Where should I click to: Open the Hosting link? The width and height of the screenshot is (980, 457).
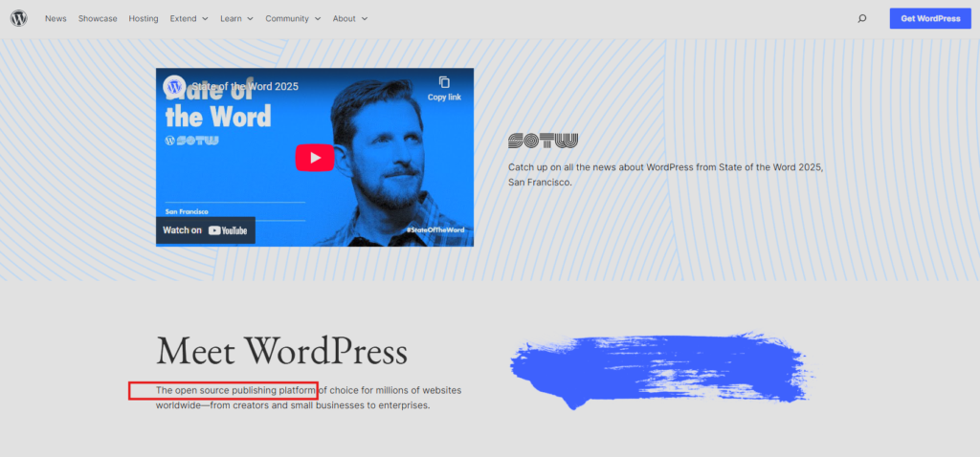144,19
